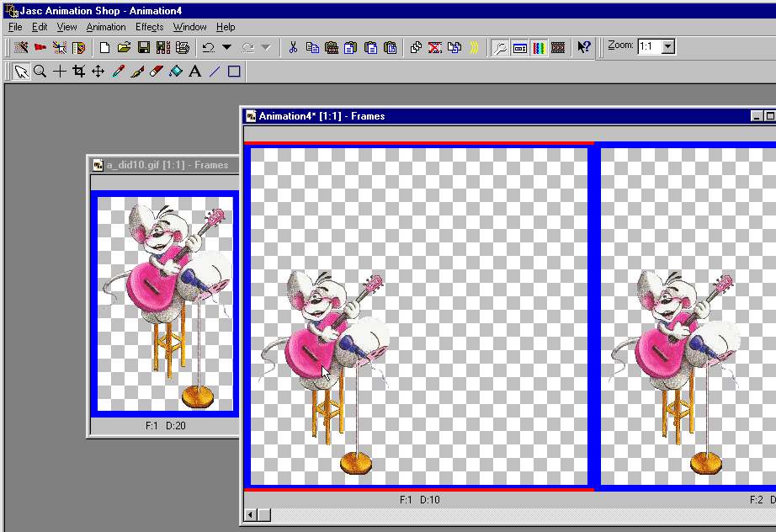Click the Insert Frames from file icon
Viewport: 776px width, 532px height.
(x=454, y=47)
